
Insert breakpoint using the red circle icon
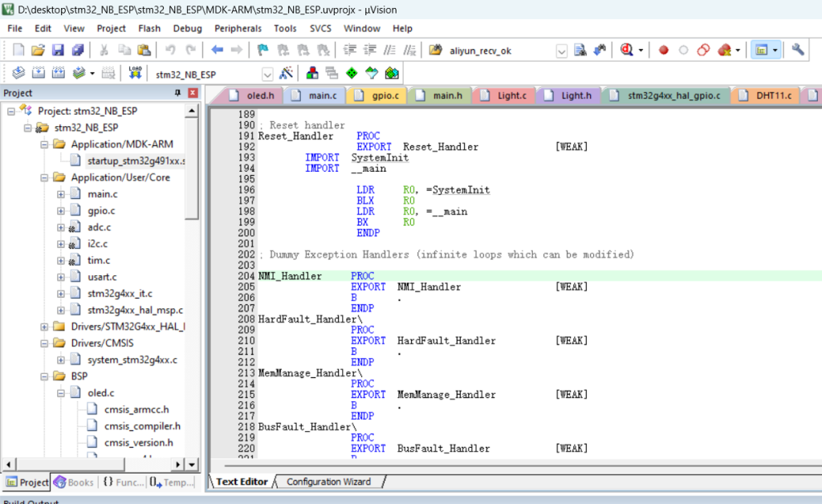pos(664,50)
